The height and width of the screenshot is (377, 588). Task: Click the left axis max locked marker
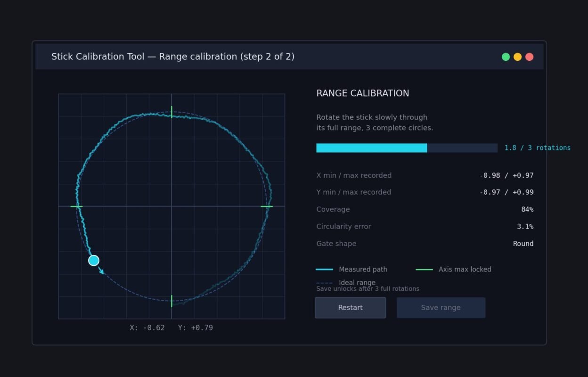[76, 206]
